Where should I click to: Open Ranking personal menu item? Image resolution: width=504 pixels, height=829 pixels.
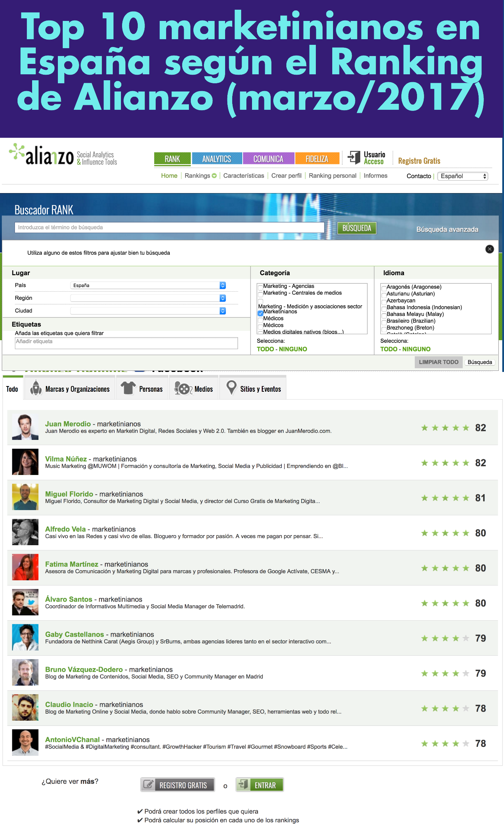(x=333, y=176)
